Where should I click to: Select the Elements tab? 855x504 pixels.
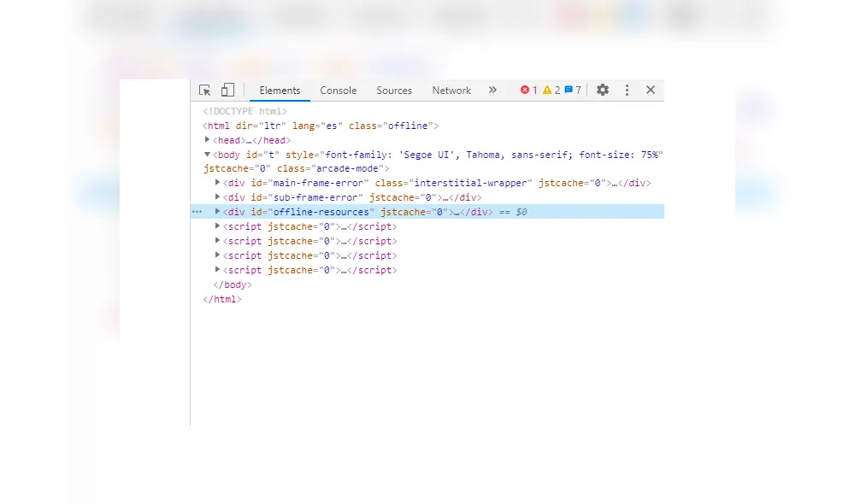280,91
